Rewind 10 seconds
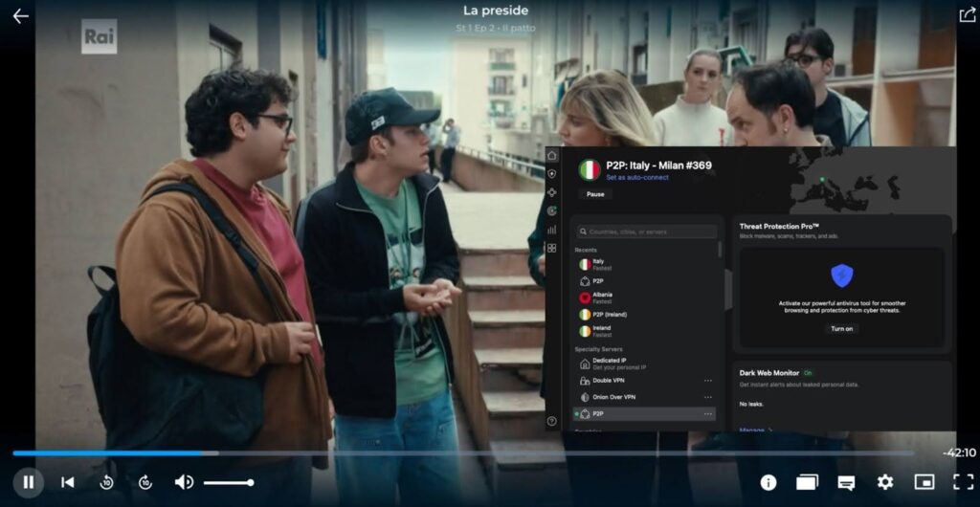 106,482
